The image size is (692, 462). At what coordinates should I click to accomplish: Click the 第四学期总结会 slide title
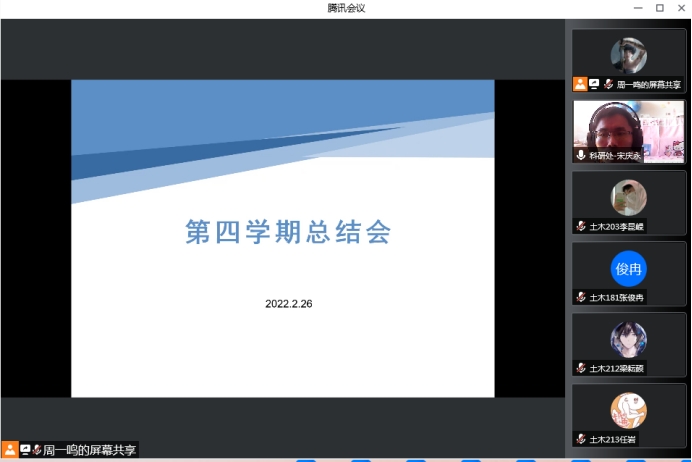pos(288,233)
